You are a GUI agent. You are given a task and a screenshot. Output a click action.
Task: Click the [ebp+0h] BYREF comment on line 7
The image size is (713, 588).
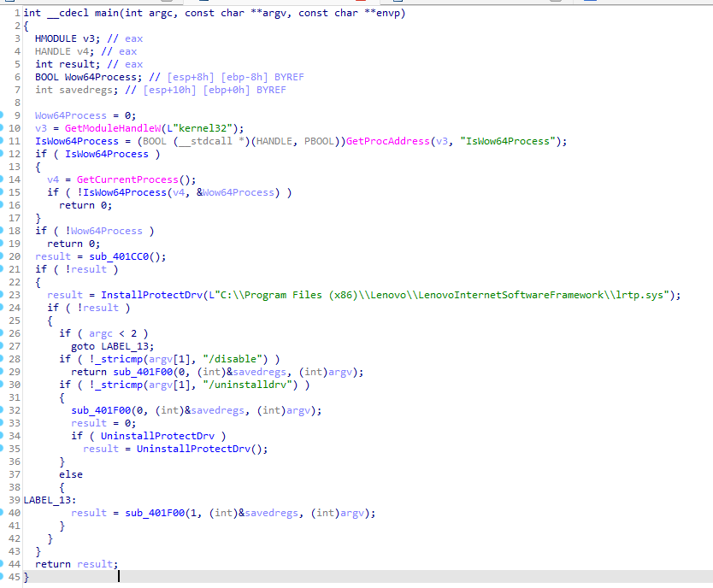tap(245, 90)
